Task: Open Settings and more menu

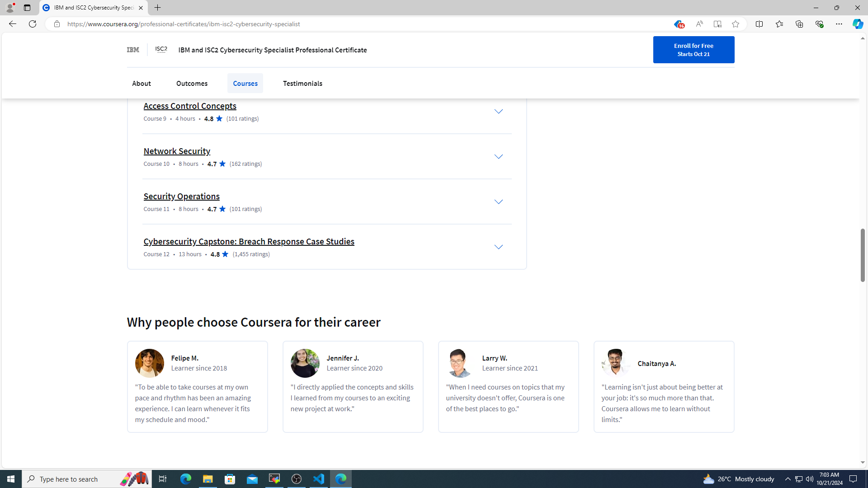Action: [x=839, y=24]
